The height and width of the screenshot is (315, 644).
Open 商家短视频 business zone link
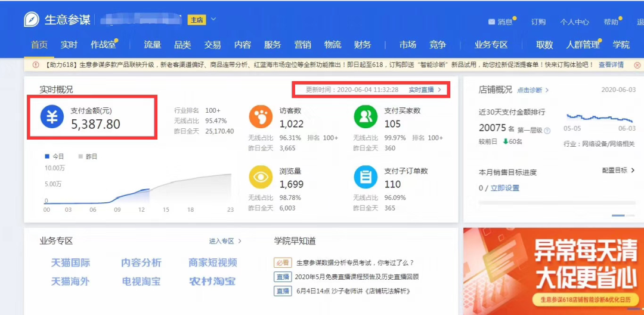[x=213, y=263]
